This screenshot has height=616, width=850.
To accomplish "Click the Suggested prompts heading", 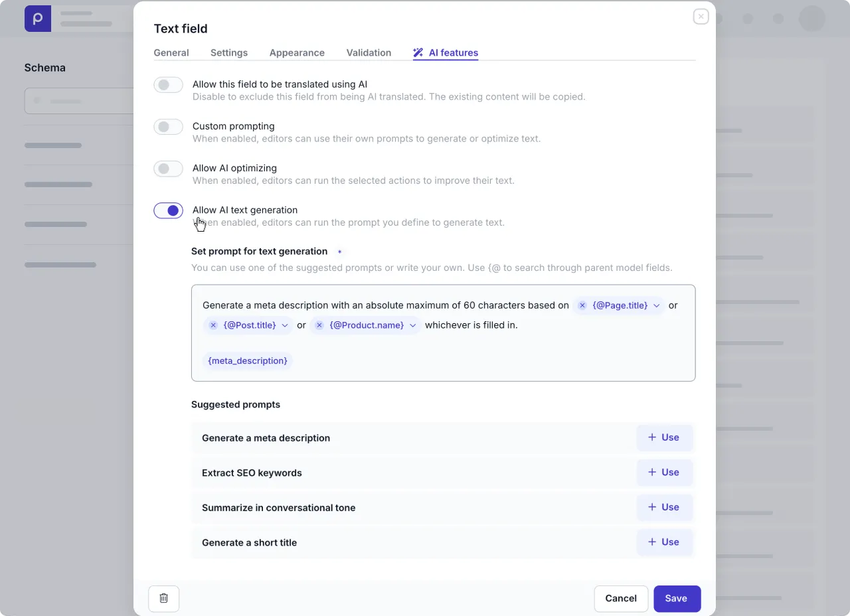I will click(x=236, y=404).
